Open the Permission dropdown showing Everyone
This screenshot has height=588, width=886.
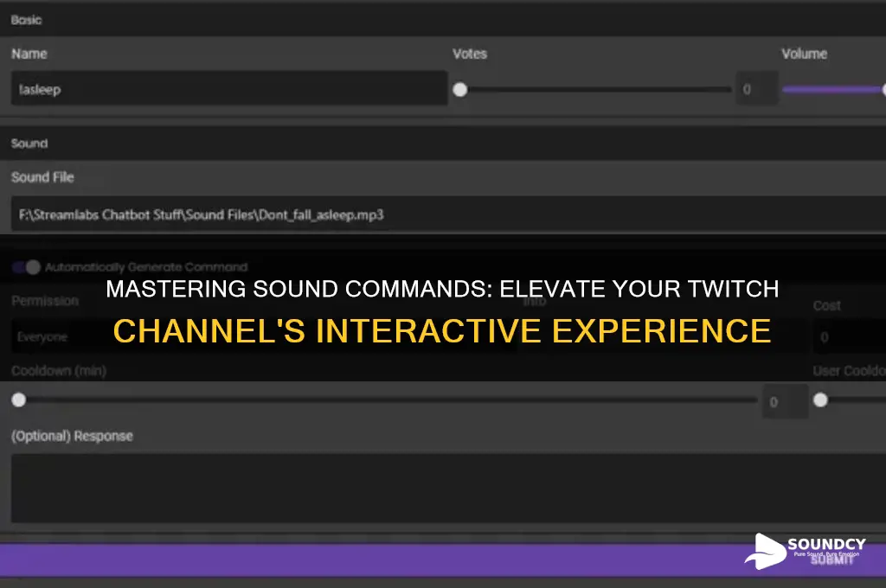(x=263, y=336)
